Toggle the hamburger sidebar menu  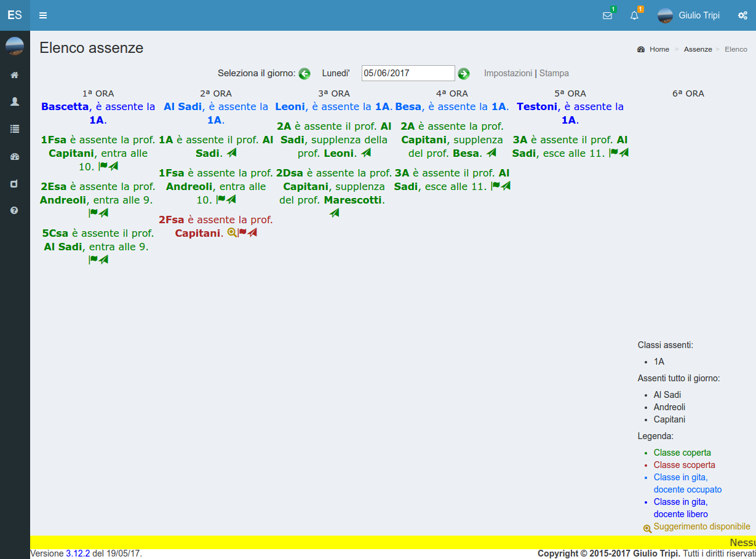(x=43, y=15)
